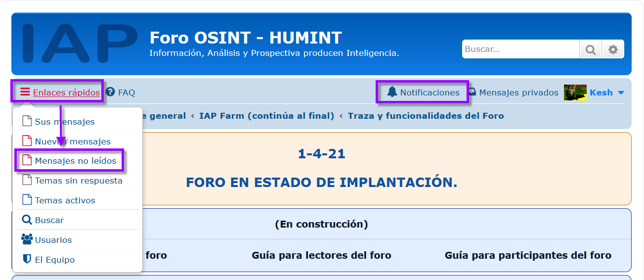Click El Equipo shield icon
Viewport: 644px width, 280px height.
(27, 259)
